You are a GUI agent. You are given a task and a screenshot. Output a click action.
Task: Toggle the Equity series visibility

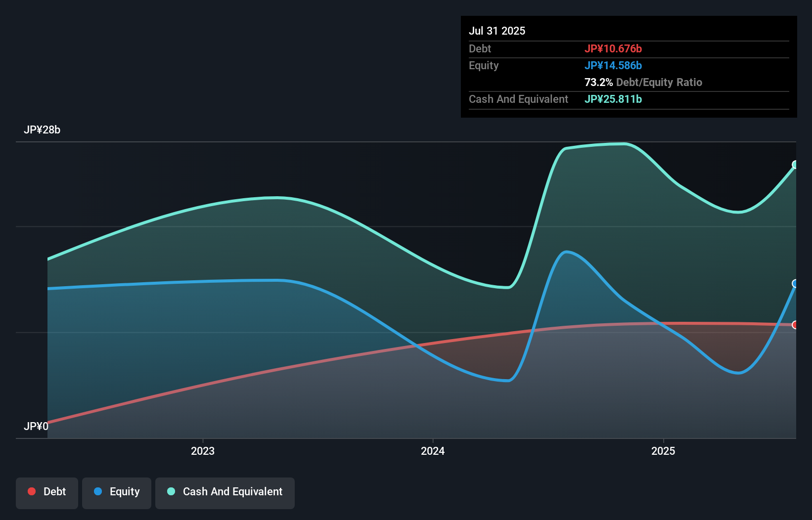pos(116,492)
